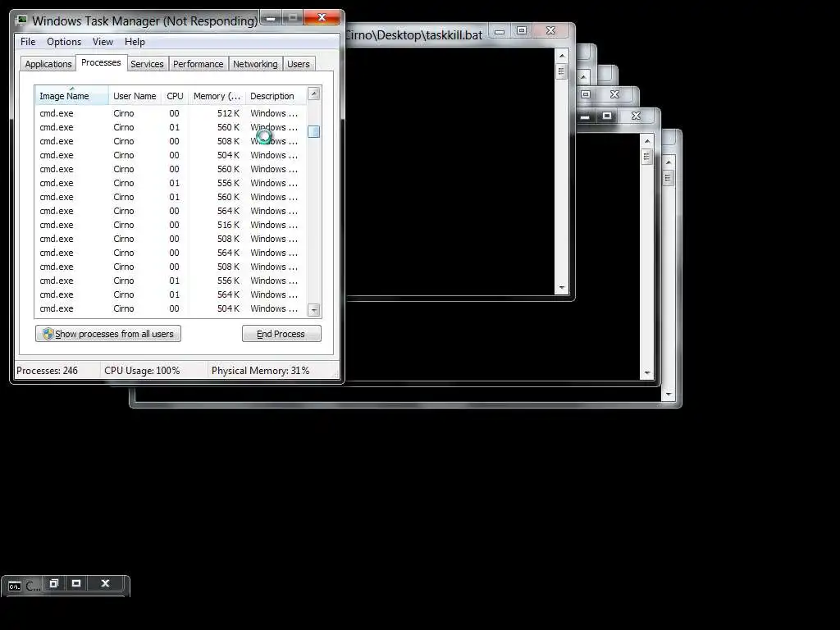This screenshot has width=840, height=630.
Task: Click the Task Manager title bar icon
Action: (22, 21)
